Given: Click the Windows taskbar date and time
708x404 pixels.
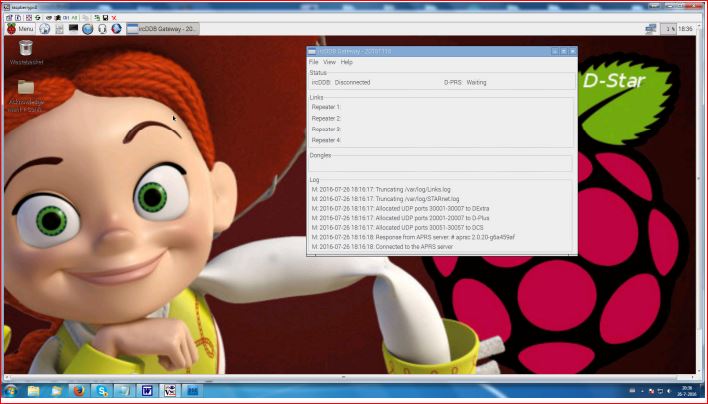Looking at the screenshot, I should [x=686, y=391].
